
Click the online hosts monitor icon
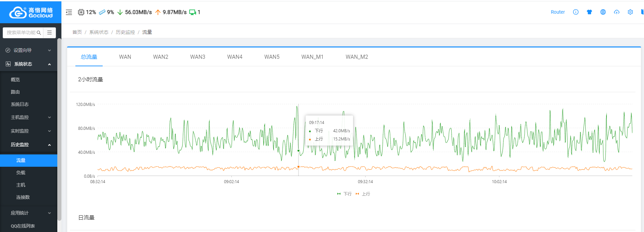tap(192, 12)
